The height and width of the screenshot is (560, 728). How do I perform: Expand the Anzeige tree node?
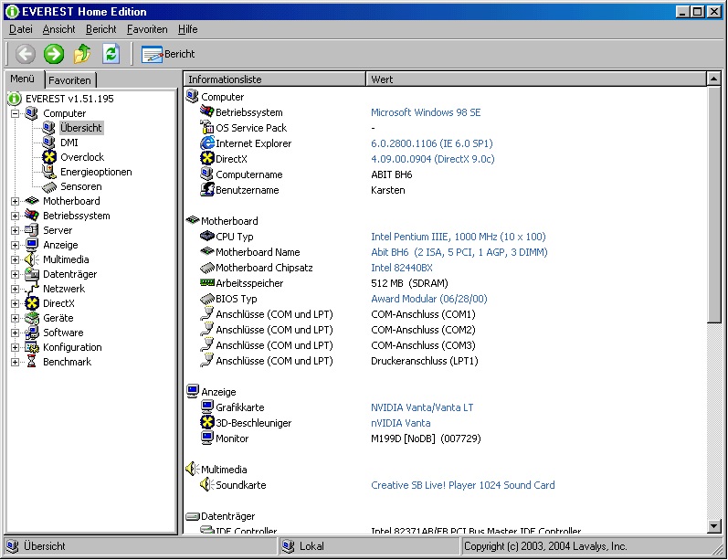click(x=15, y=245)
